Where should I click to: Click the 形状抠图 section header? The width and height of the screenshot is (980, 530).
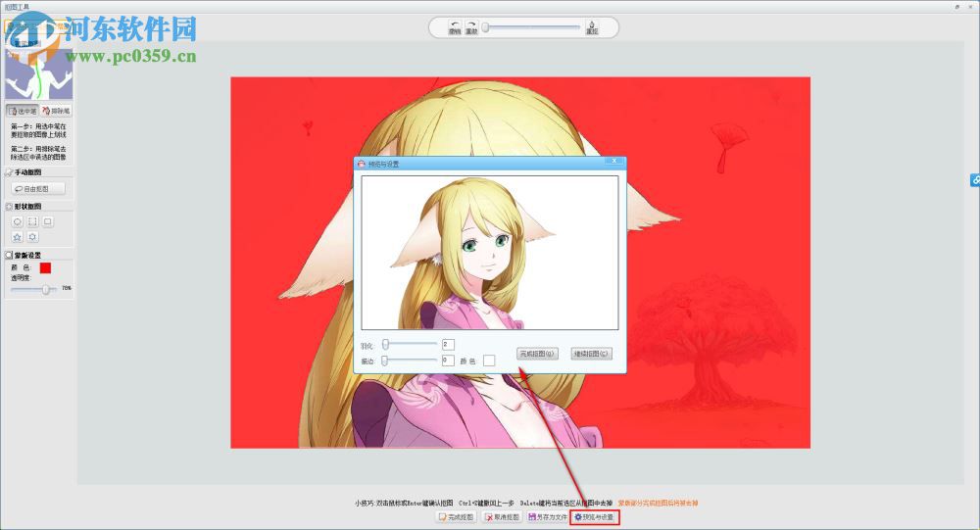coord(28,207)
